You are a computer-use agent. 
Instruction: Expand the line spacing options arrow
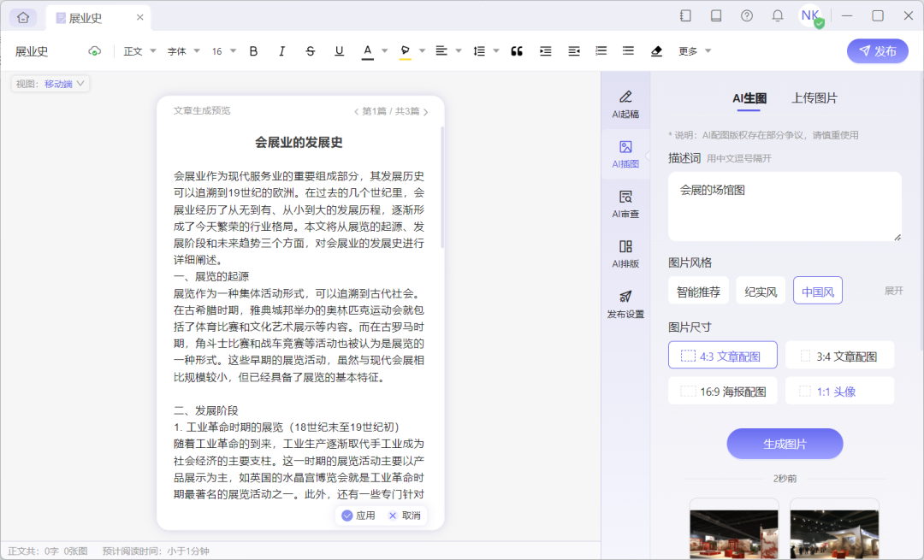pos(496,51)
